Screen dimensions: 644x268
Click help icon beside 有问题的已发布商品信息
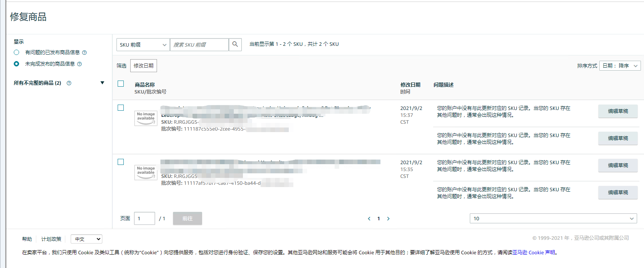(84, 53)
